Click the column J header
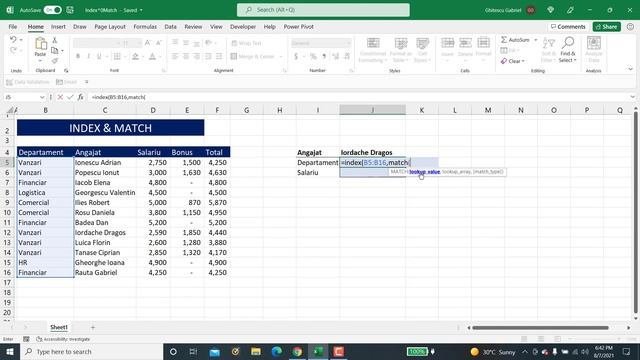 click(373, 110)
